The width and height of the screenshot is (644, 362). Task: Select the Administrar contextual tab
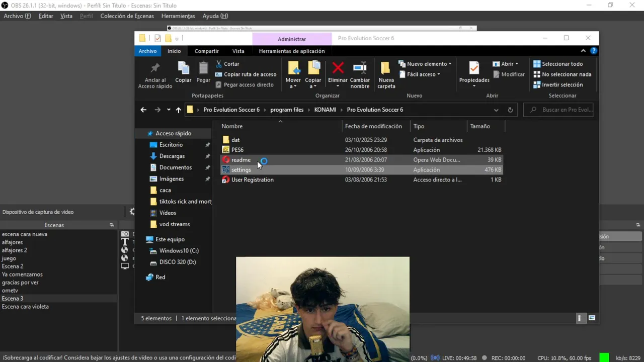(292, 39)
